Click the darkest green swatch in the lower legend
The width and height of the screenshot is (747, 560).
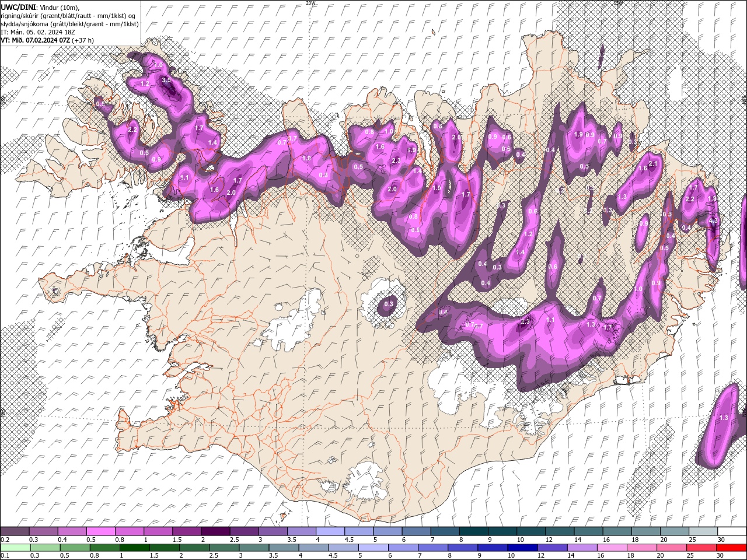click(134, 547)
